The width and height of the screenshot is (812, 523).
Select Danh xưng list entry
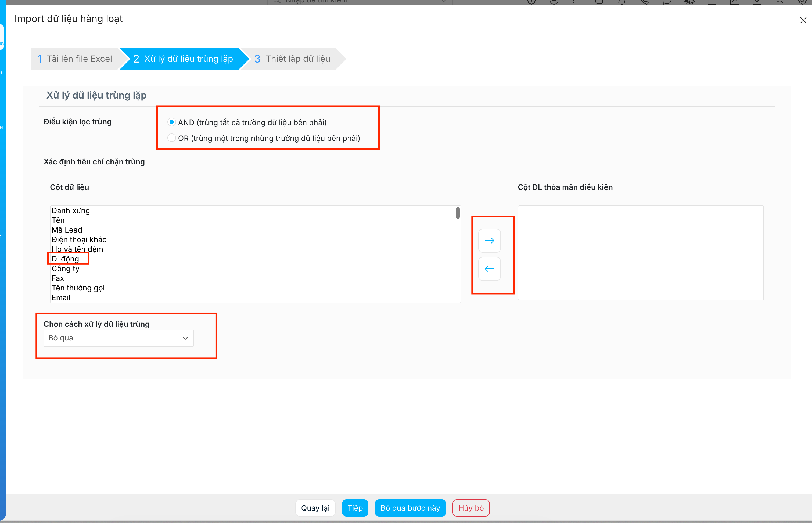pyautogui.click(x=71, y=210)
